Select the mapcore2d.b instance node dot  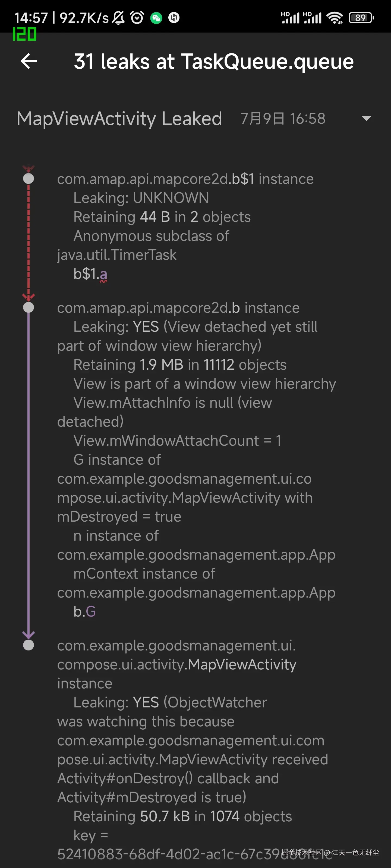(28, 307)
